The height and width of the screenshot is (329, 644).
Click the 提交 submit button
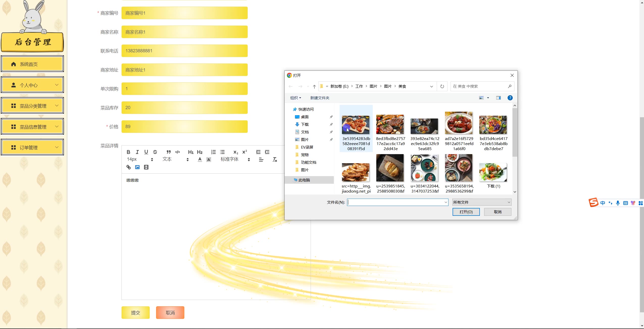[x=135, y=313]
